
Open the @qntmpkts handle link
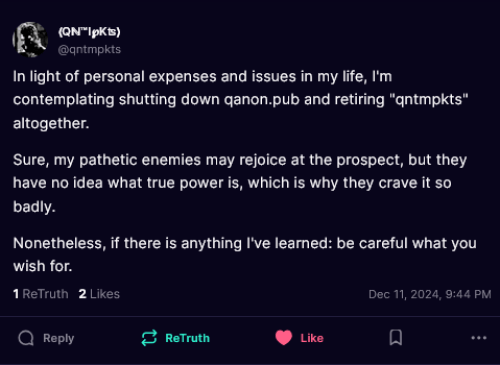89,49
